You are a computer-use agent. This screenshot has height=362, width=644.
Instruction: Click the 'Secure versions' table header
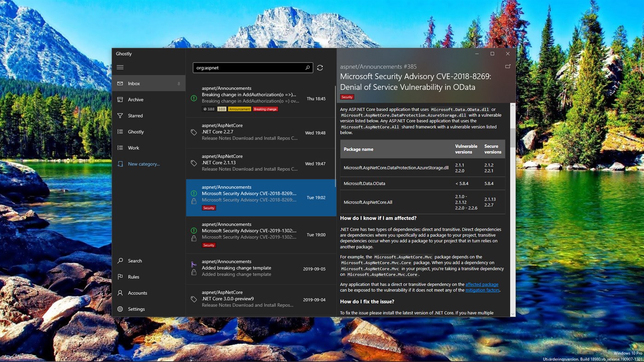493,149
